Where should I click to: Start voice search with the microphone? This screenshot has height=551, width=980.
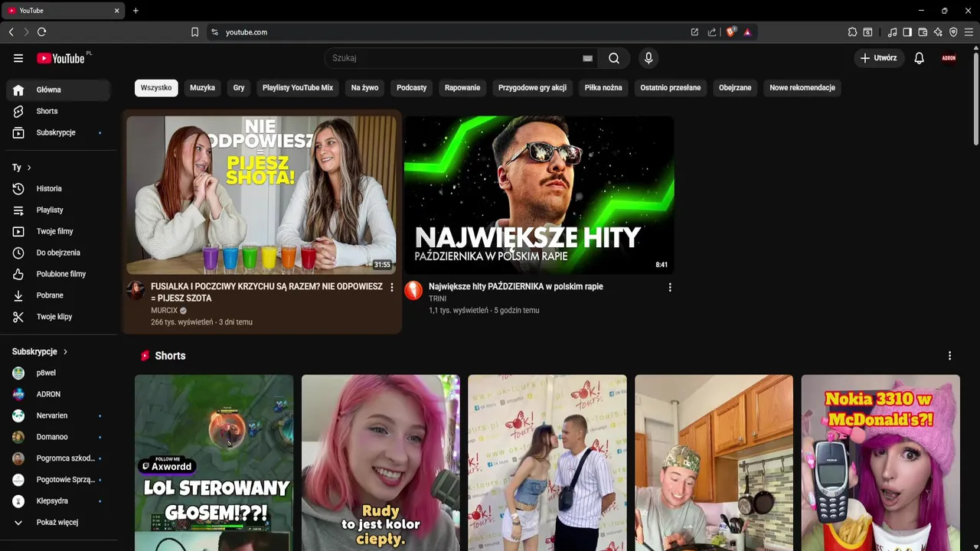648,58
